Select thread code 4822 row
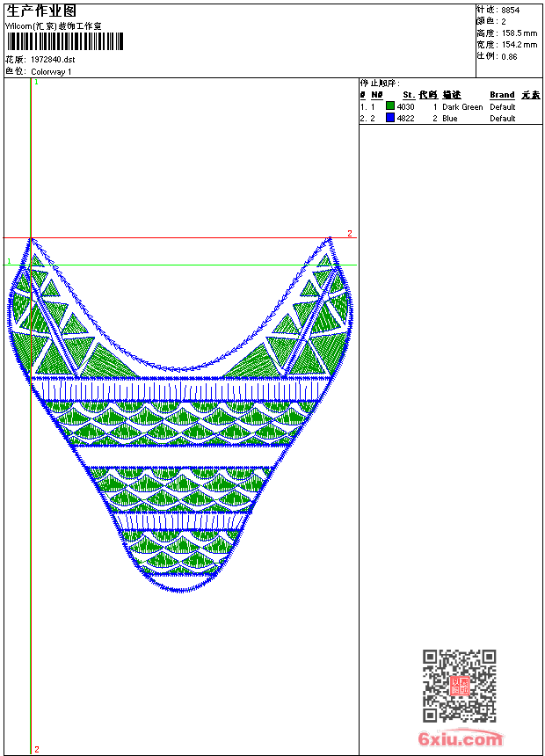Screen dimensions: 545x756 tap(405, 118)
